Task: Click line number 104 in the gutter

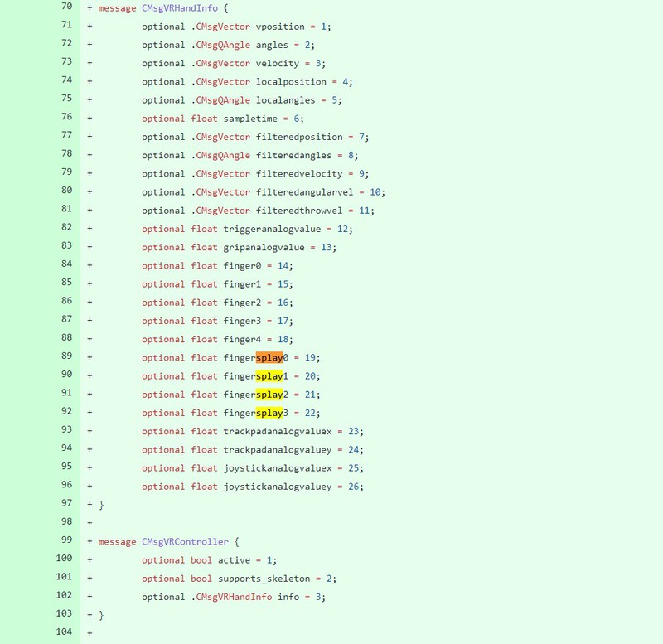Action: [x=65, y=632]
